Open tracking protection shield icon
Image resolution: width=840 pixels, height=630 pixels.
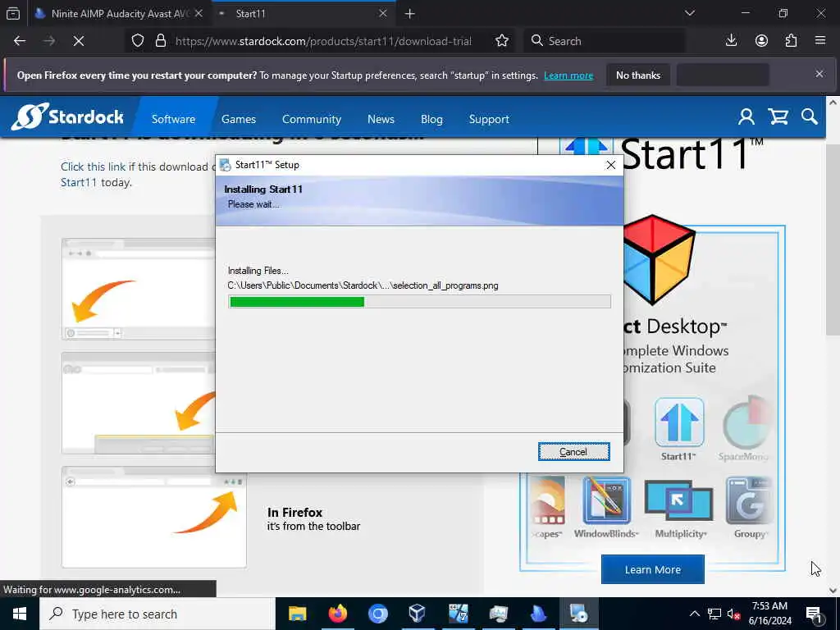click(138, 41)
